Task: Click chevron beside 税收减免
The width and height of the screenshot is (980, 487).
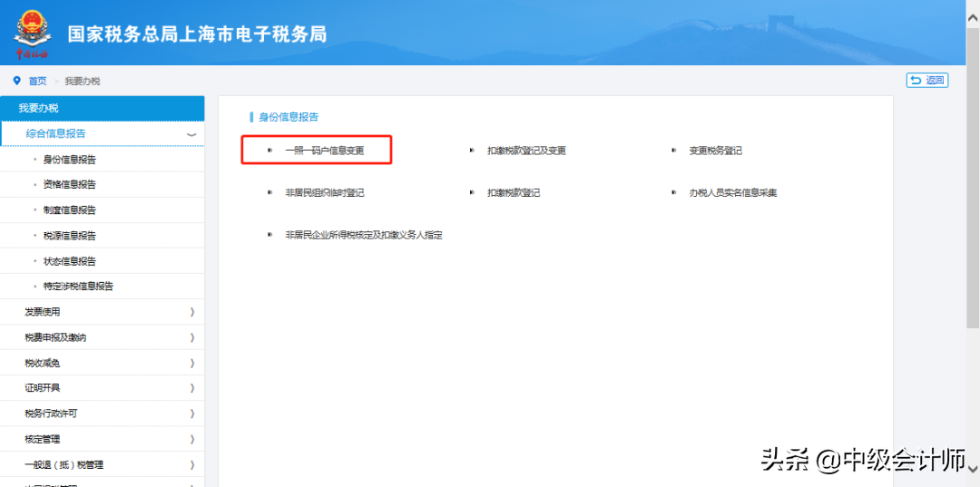Action: (192, 363)
